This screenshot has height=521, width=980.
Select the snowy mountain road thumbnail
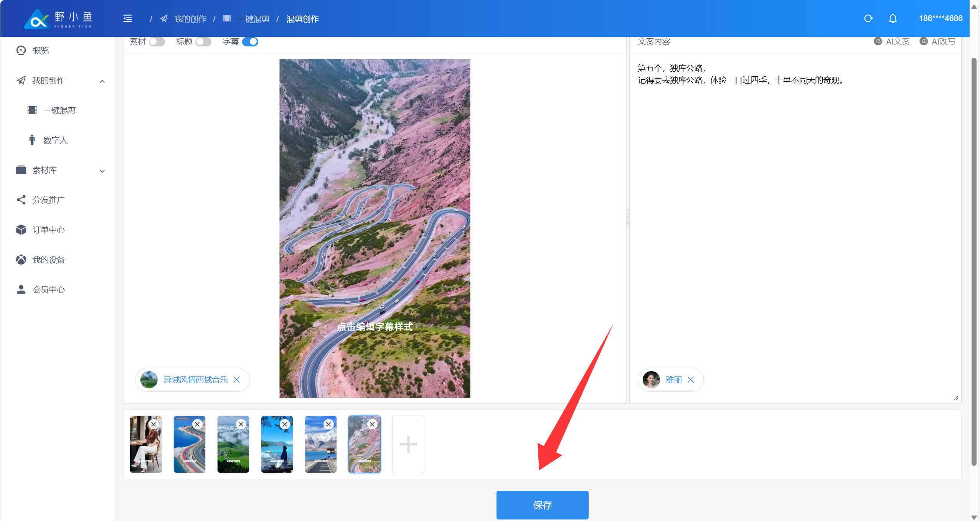320,449
